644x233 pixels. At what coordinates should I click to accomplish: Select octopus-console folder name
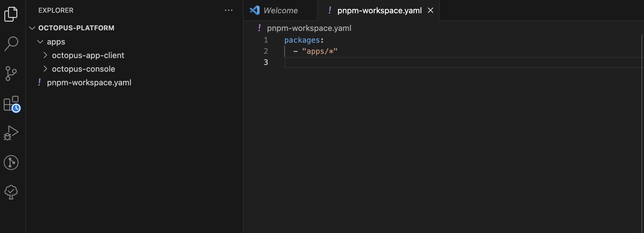83,69
